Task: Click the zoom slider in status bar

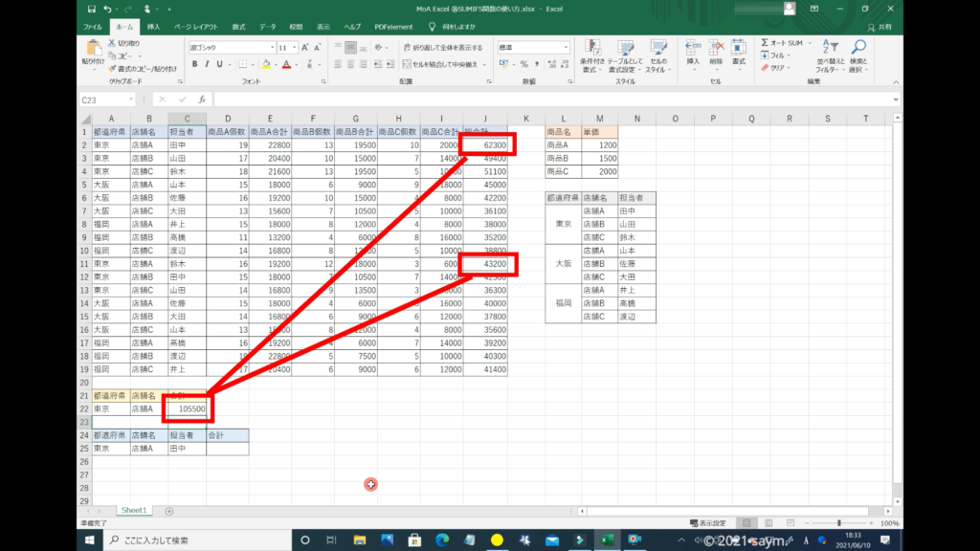Action: (839, 523)
